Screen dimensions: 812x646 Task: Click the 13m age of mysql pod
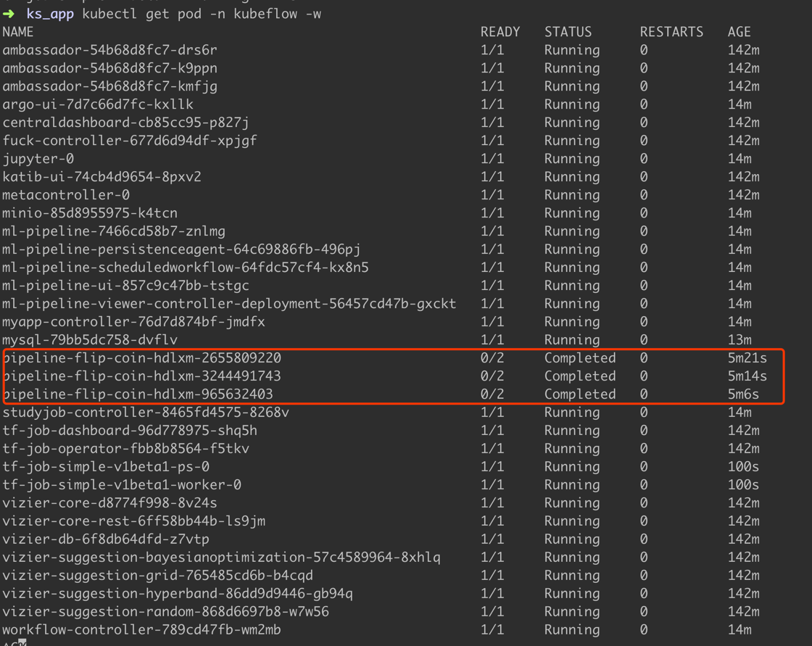coord(739,340)
